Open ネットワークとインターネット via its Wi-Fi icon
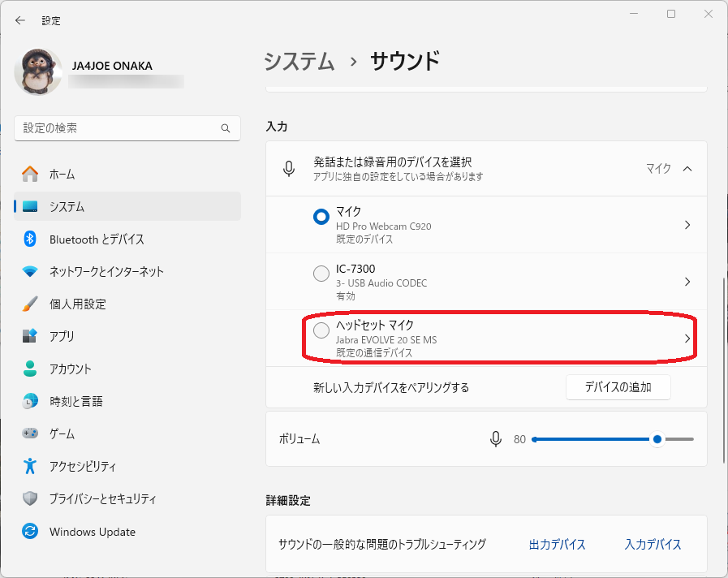This screenshot has width=728, height=578. pyautogui.click(x=30, y=271)
